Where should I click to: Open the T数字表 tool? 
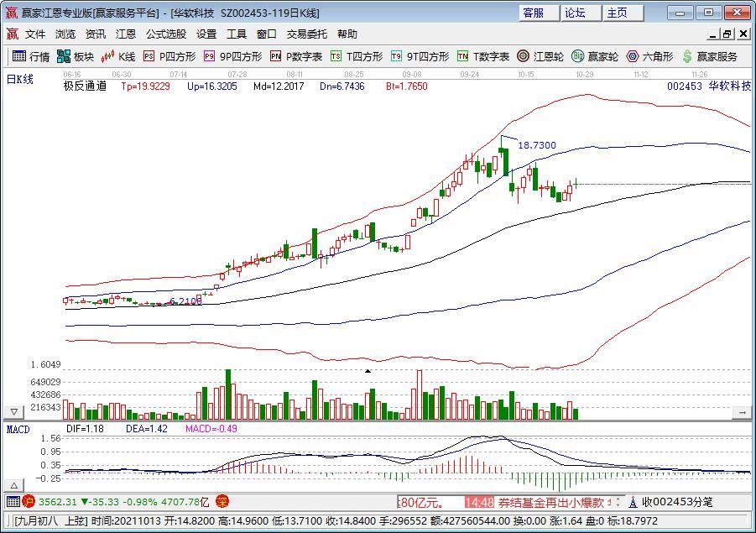483,57
